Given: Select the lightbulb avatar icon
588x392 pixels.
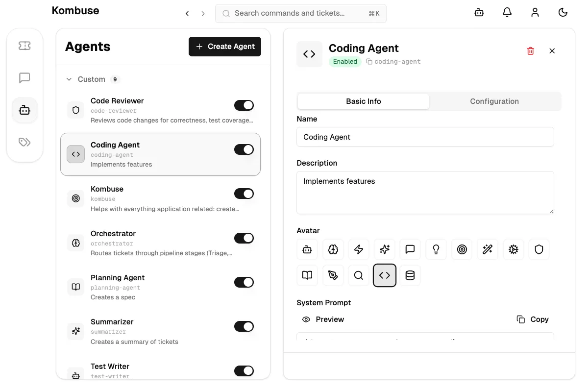Looking at the screenshot, I should pos(436,249).
